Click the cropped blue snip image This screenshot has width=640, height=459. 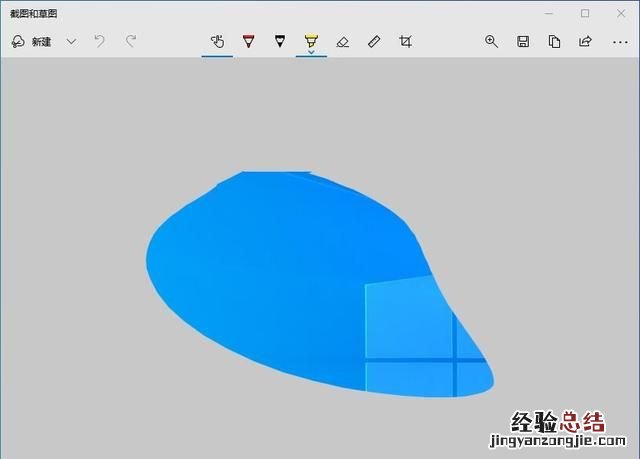[320, 284]
